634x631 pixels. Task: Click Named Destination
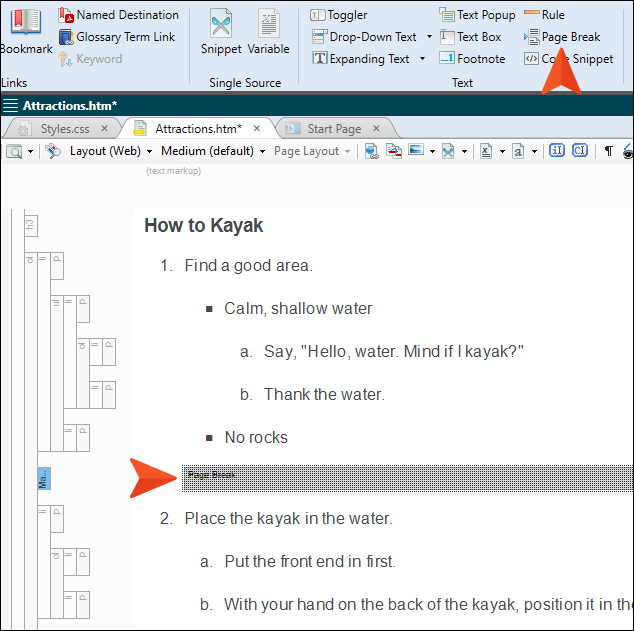119,15
